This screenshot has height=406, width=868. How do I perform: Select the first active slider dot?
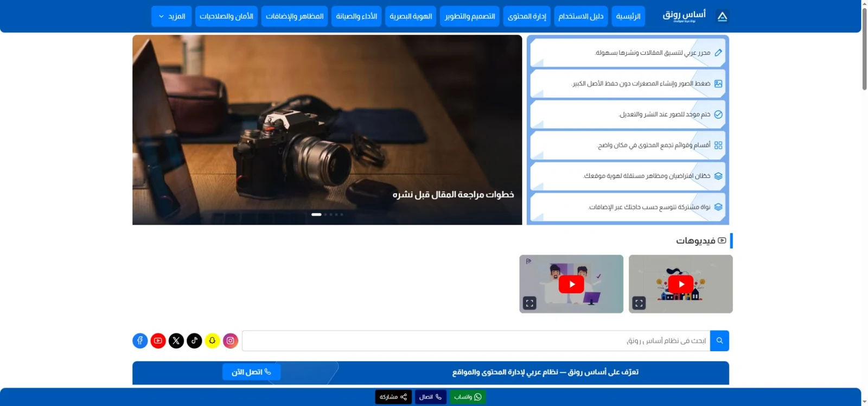tap(316, 214)
